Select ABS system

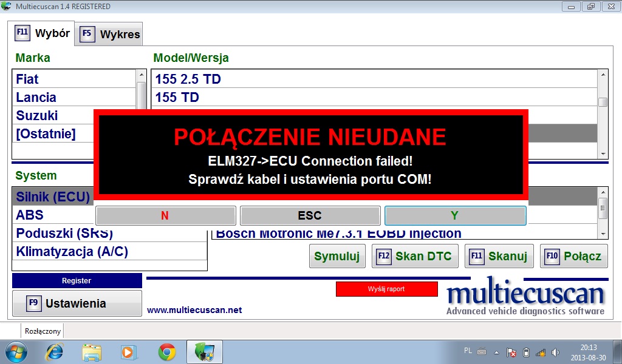tap(53, 215)
